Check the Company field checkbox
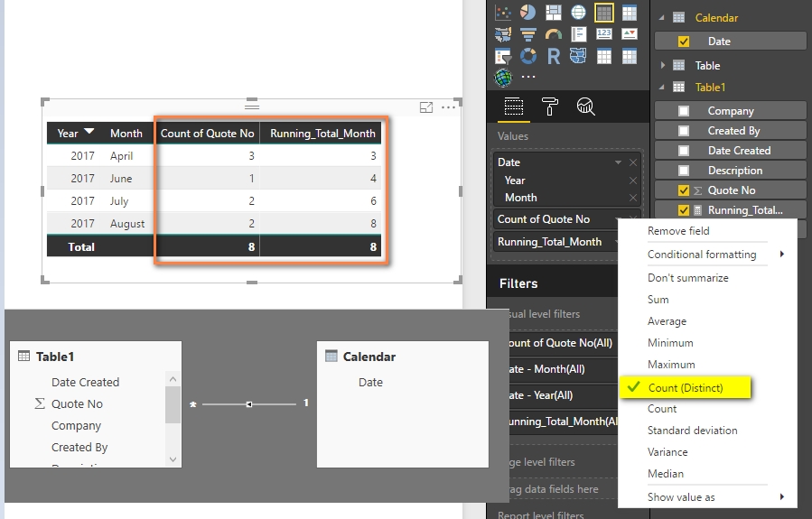812x519 pixels. (684, 111)
